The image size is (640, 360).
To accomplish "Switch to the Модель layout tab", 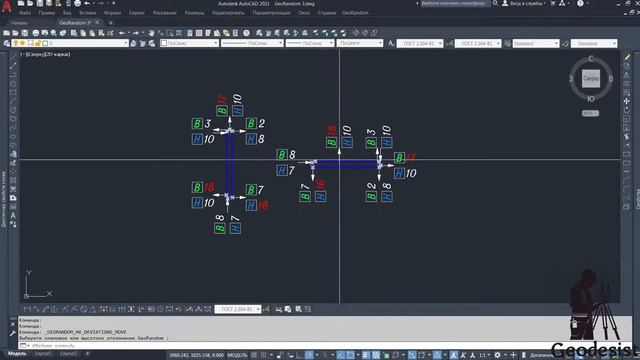I will 17,353.
